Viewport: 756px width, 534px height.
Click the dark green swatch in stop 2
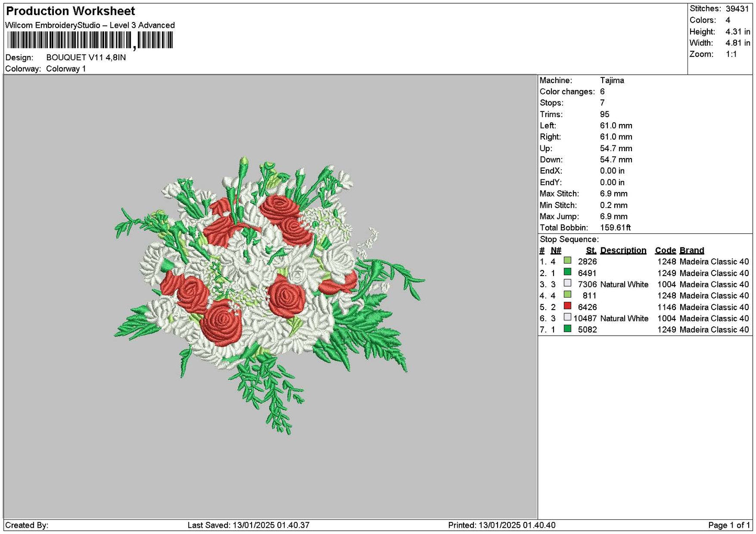coord(567,272)
